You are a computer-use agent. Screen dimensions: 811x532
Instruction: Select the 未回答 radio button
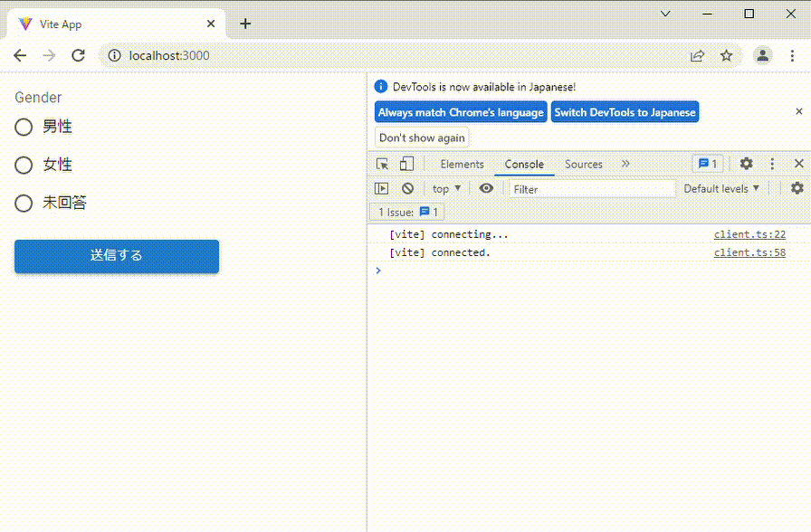pyautogui.click(x=24, y=203)
